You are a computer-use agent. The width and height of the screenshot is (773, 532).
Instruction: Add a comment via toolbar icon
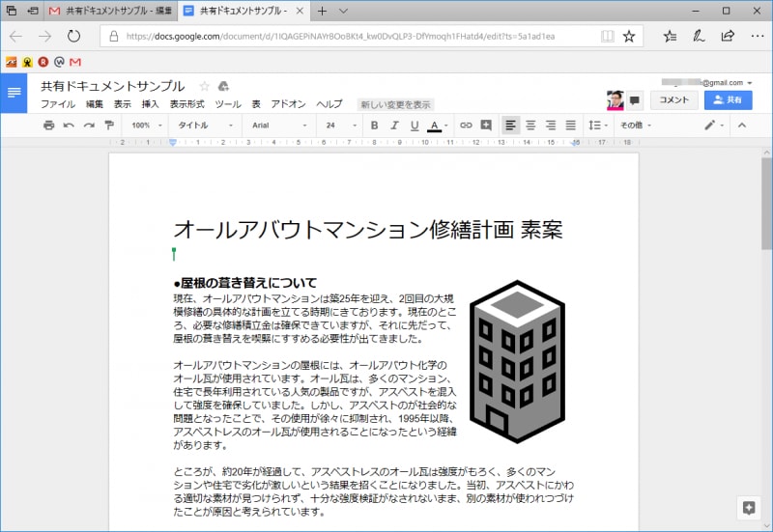pyautogui.click(x=486, y=126)
